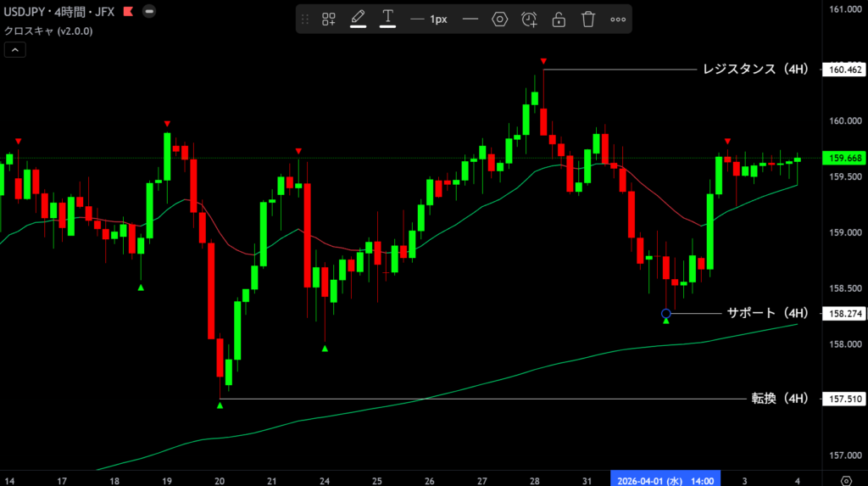Open the drawing templates icon in toolbar
The height and width of the screenshot is (486, 868).
(329, 19)
